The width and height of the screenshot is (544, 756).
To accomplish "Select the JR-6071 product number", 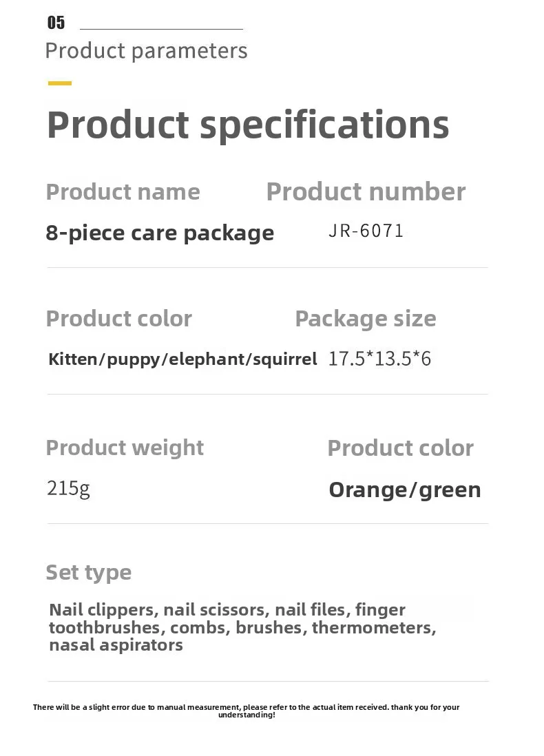I will 366,231.
